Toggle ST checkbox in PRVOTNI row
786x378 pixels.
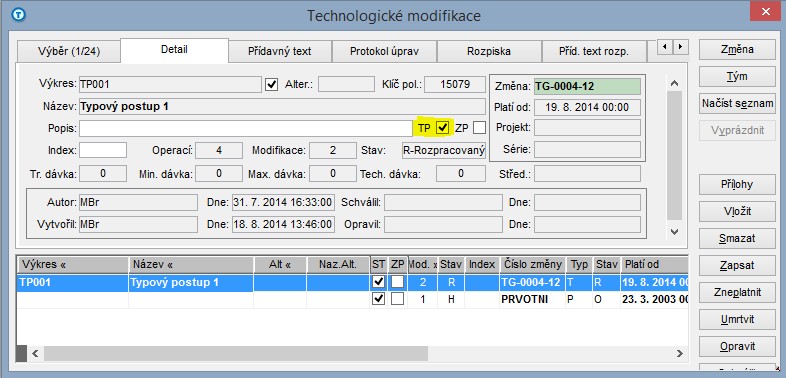pos(378,299)
